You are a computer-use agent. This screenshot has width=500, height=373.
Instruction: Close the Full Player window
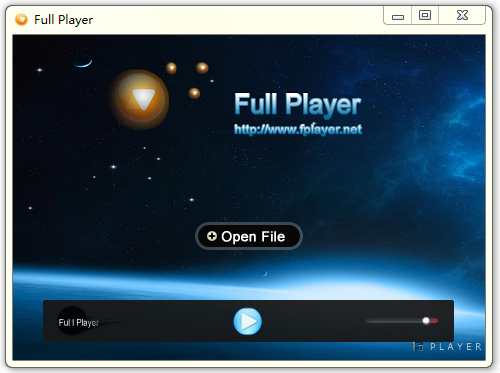(x=462, y=15)
